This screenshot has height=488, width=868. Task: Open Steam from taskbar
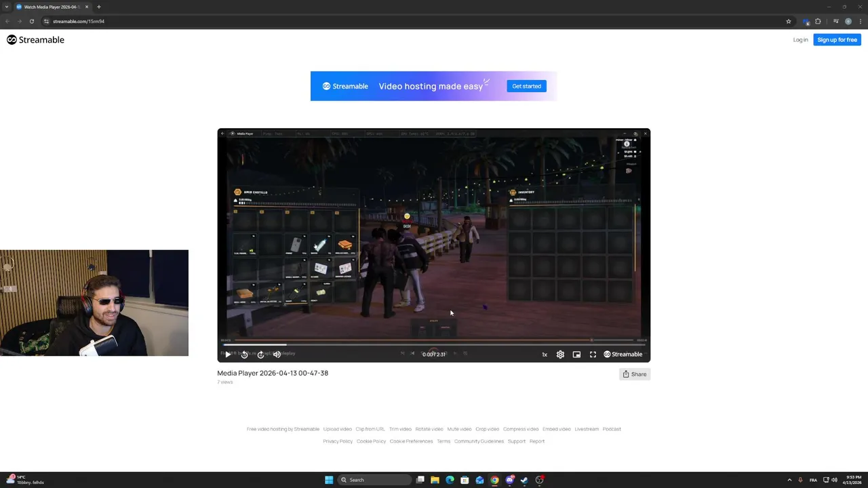[x=524, y=480]
